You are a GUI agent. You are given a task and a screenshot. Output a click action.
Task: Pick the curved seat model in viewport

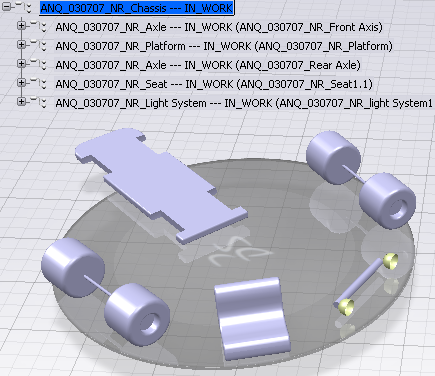click(252, 319)
